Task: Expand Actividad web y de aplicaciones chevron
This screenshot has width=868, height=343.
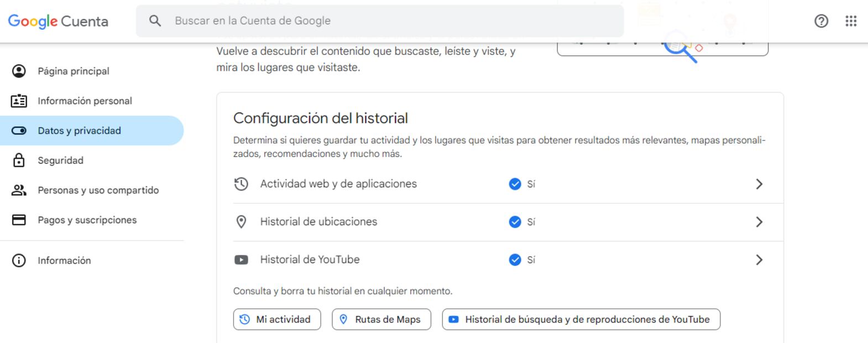Action: click(x=759, y=184)
